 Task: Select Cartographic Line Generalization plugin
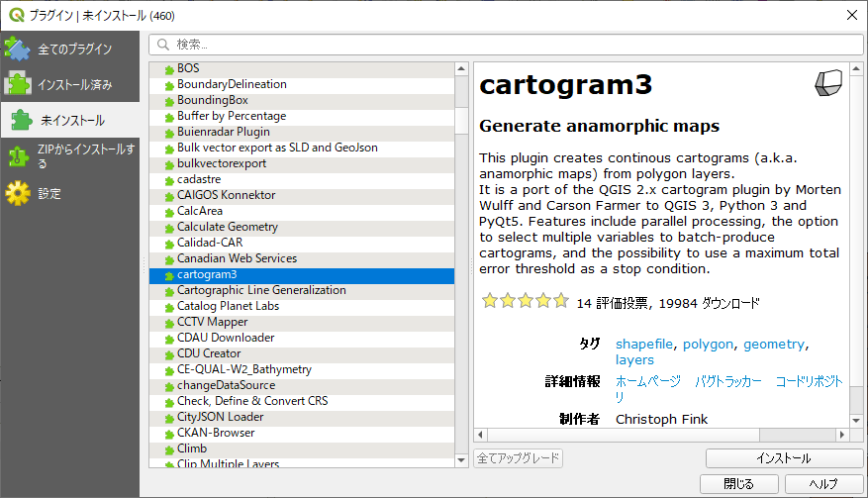(302, 290)
